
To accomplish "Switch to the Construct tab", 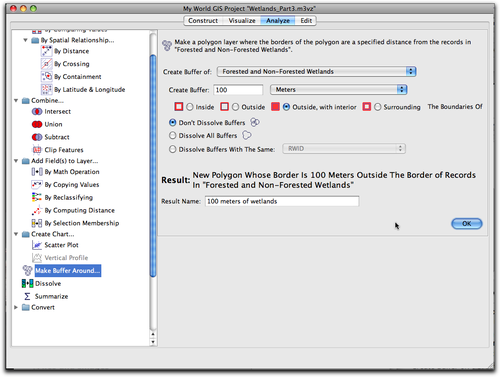I will [203, 21].
